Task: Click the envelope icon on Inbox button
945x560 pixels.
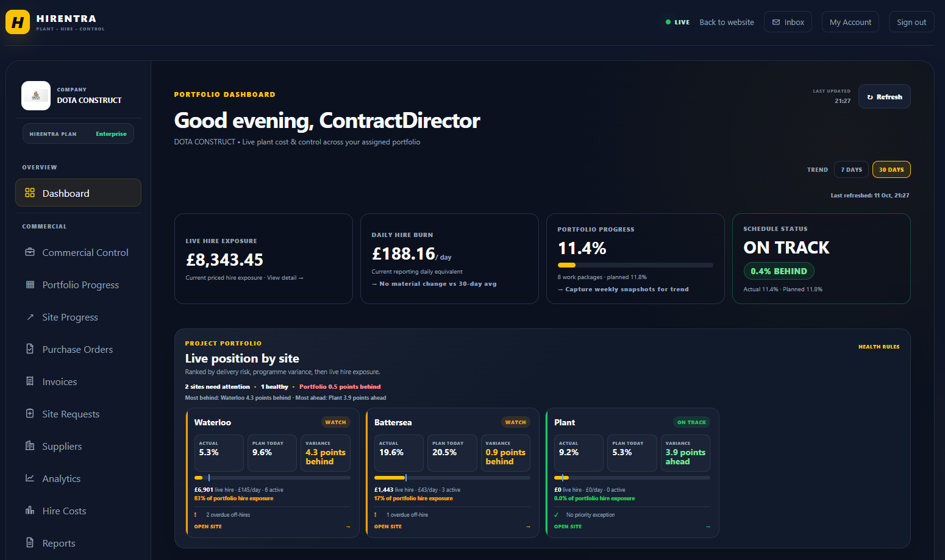Action: [776, 23]
